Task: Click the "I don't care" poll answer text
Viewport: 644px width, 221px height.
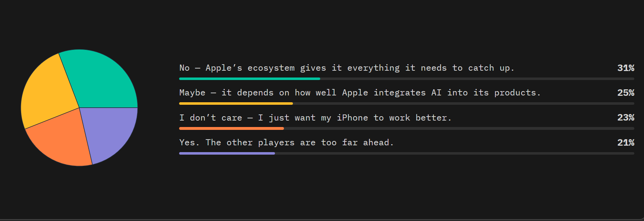Action: [315, 118]
